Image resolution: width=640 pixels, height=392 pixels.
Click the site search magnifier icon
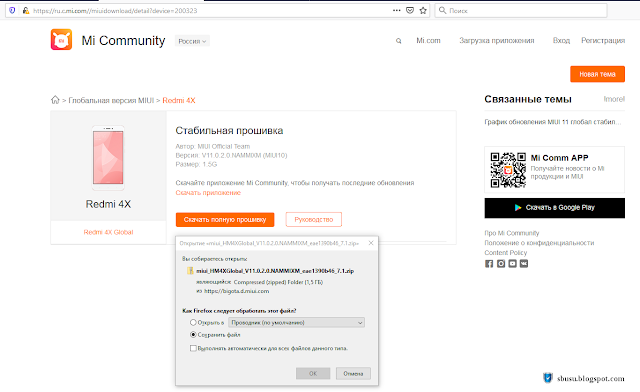[398, 41]
